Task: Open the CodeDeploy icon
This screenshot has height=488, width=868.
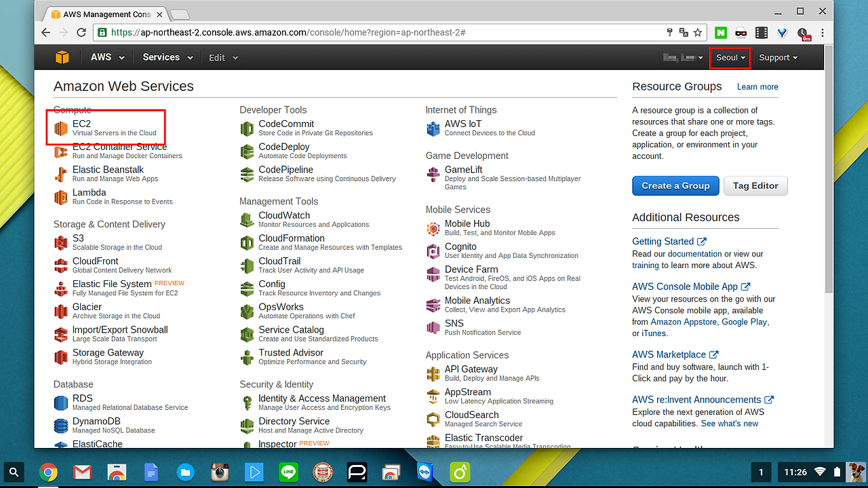Action: [247, 151]
